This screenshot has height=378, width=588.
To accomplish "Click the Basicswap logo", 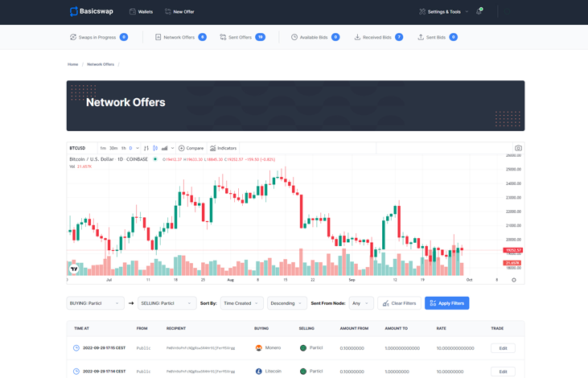I will [92, 11].
